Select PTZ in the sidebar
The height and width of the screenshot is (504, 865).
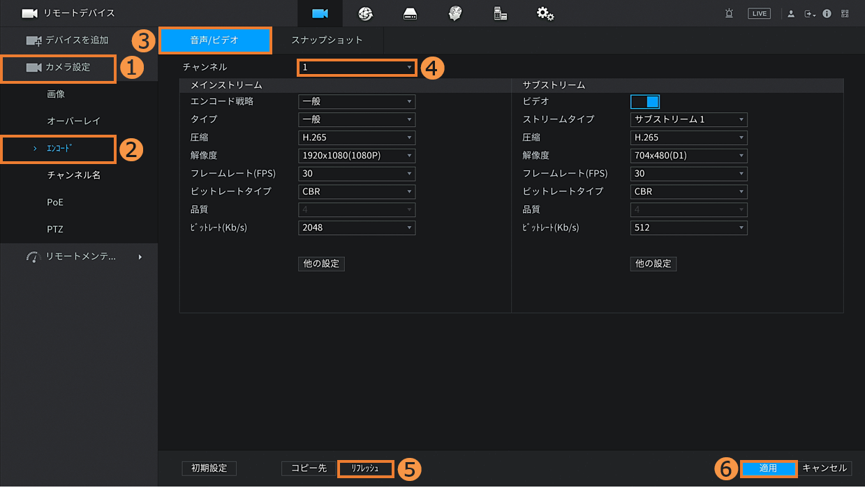click(x=55, y=230)
